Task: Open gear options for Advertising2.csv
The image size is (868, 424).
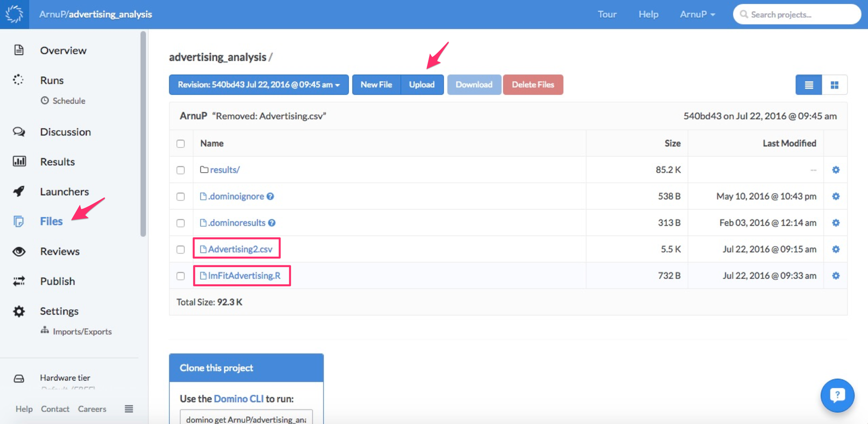Action: point(836,249)
